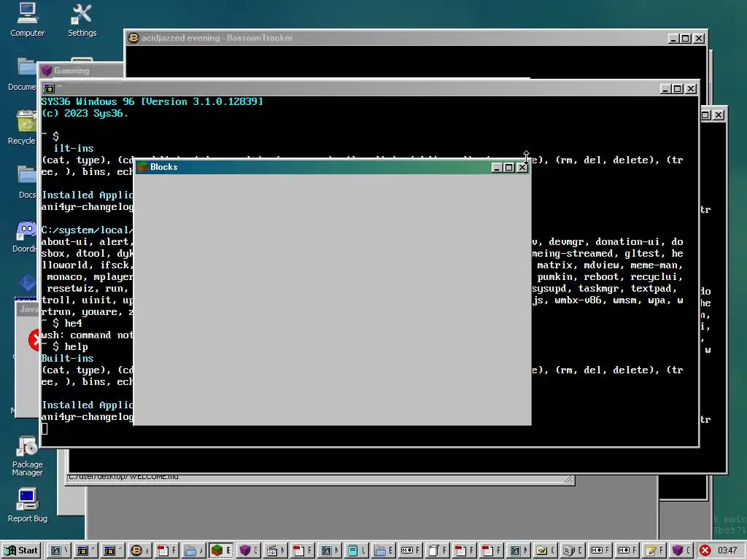
Task: Open the Docs folder on the desktop
Action: point(26,182)
